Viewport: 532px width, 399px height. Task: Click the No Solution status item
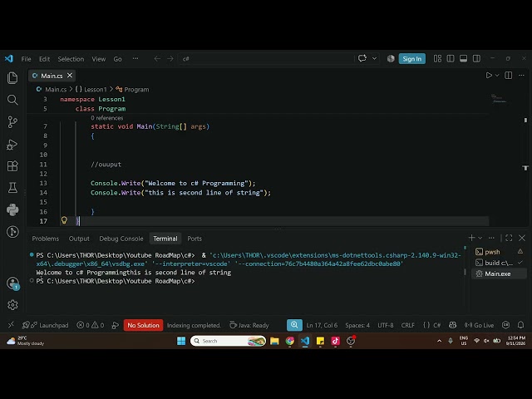(143, 325)
